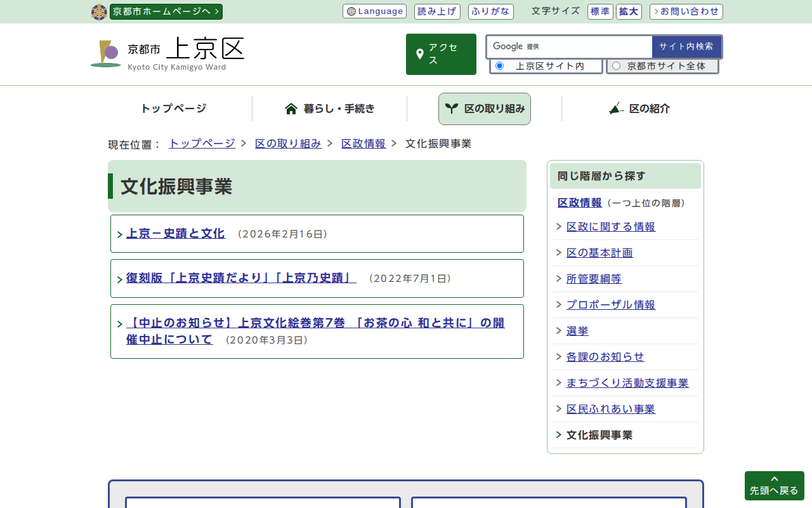
Task: Click the mountain icon for 区の紹介
Action: pyautogui.click(x=616, y=109)
